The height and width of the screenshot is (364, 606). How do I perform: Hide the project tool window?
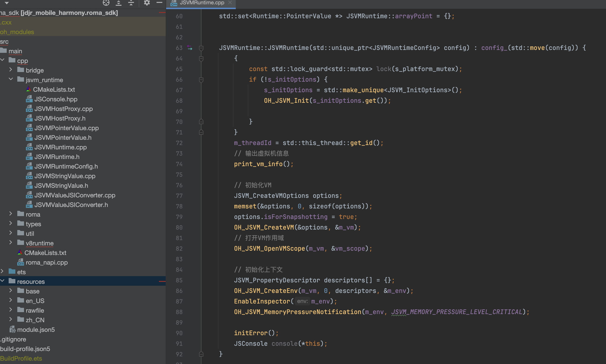[x=159, y=3]
